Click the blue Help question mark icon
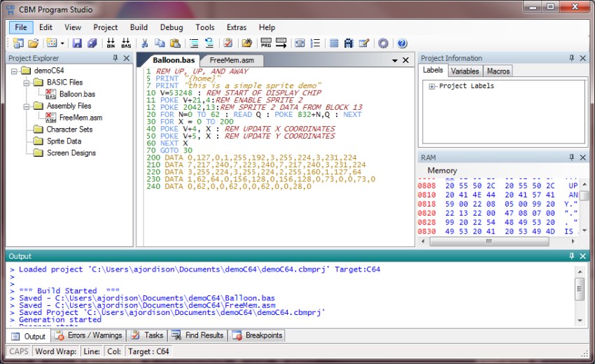This screenshot has width=595, height=364. point(402,43)
